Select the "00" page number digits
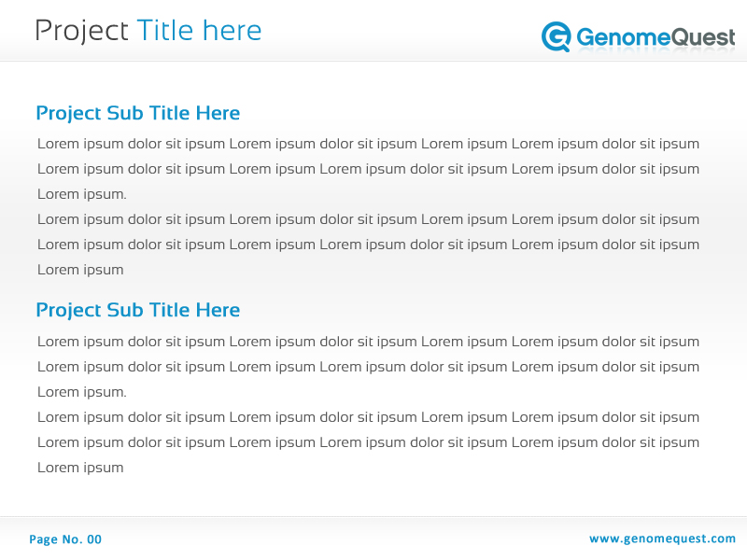 (94, 539)
